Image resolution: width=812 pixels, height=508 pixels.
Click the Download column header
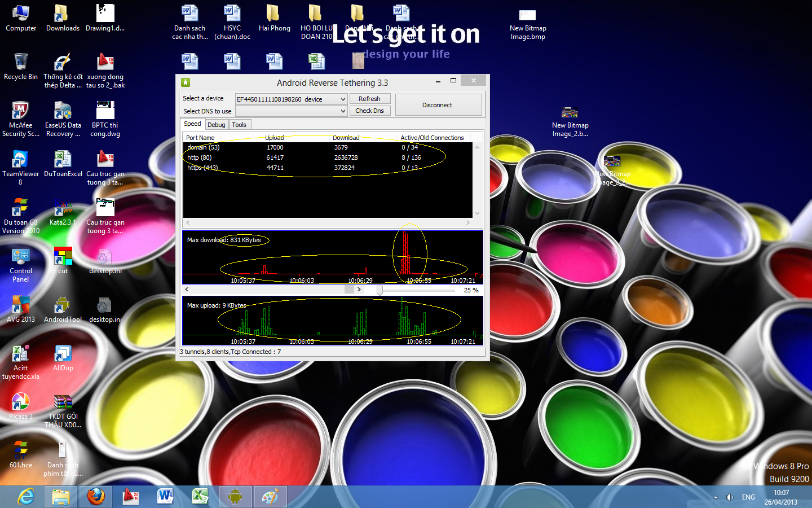point(364,137)
